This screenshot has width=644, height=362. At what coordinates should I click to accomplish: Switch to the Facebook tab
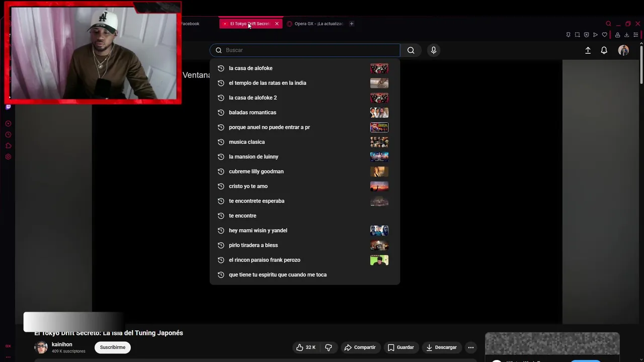[x=190, y=24]
